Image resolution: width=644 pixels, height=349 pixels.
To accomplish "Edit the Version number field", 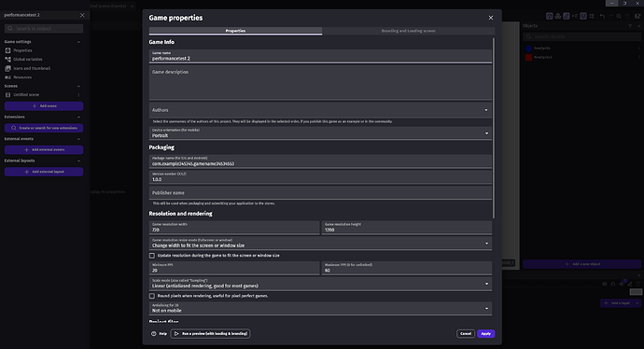I will [x=320, y=177].
